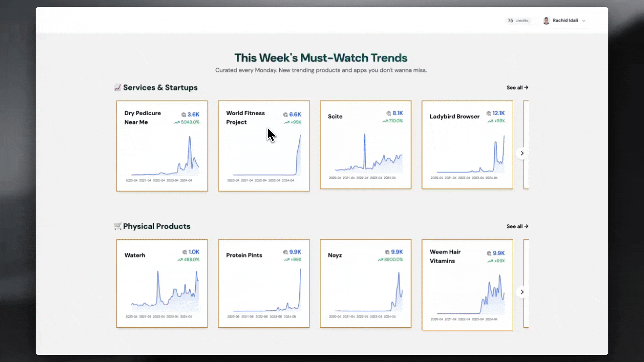This screenshot has width=644, height=362.
Task: Click growth arrow icon on Protein Pints card
Action: point(286,260)
